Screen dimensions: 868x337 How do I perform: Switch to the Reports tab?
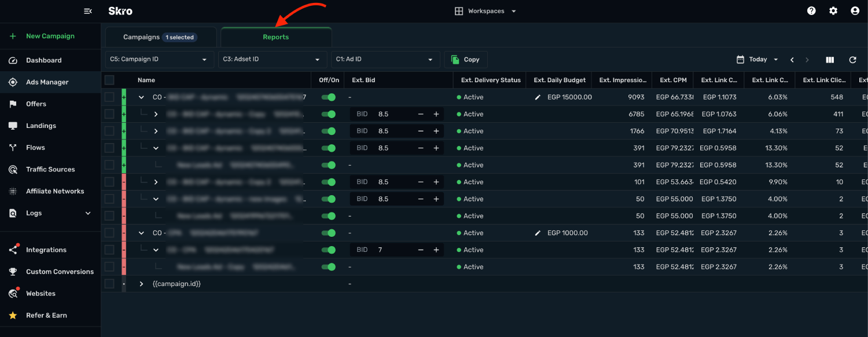coord(276,36)
